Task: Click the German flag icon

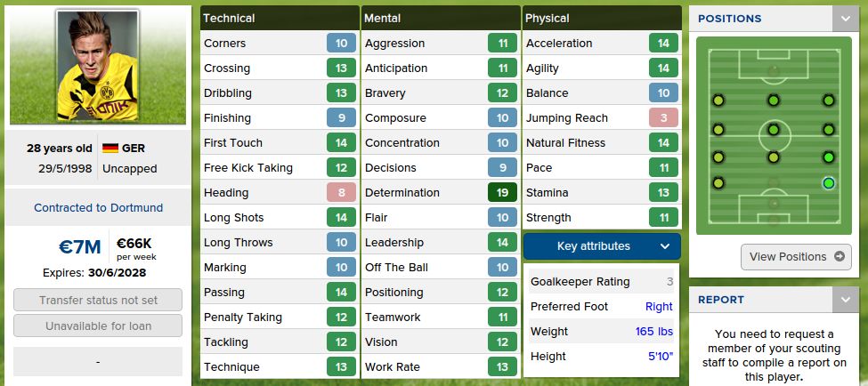Action: coord(110,149)
